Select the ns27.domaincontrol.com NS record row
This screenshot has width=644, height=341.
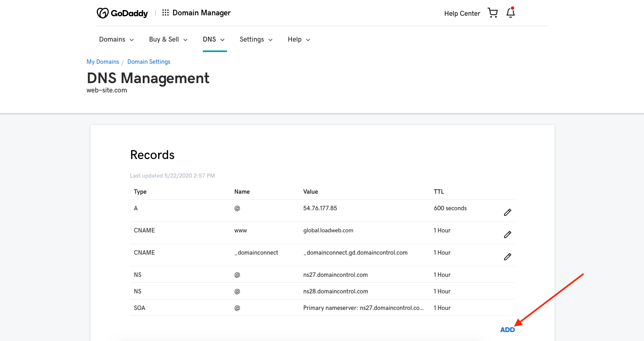[x=335, y=275]
